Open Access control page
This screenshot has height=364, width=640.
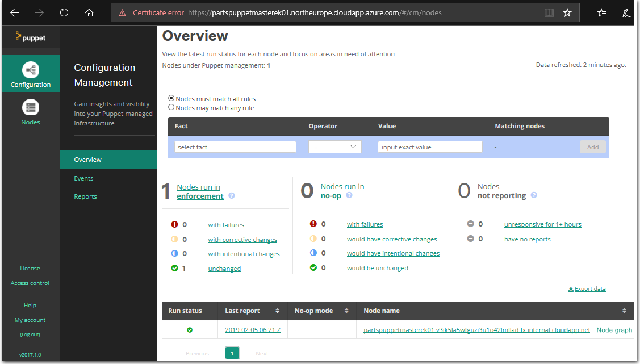pyautogui.click(x=30, y=283)
